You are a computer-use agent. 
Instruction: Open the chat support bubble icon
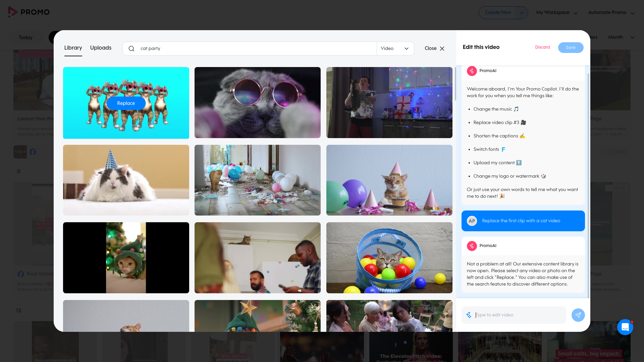tap(625, 327)
